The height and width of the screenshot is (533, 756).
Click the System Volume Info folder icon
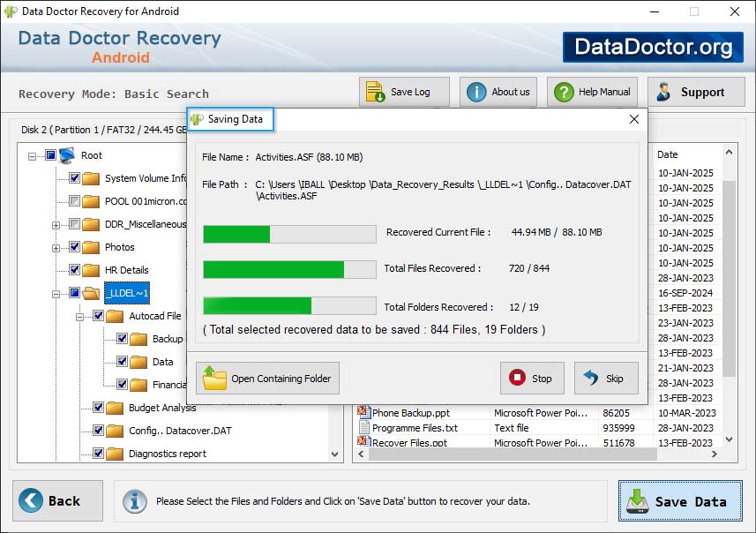click(91, 178)
